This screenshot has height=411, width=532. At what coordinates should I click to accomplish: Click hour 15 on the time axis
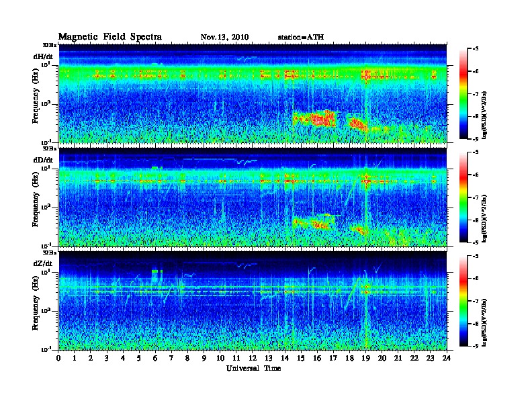[301, 359]
